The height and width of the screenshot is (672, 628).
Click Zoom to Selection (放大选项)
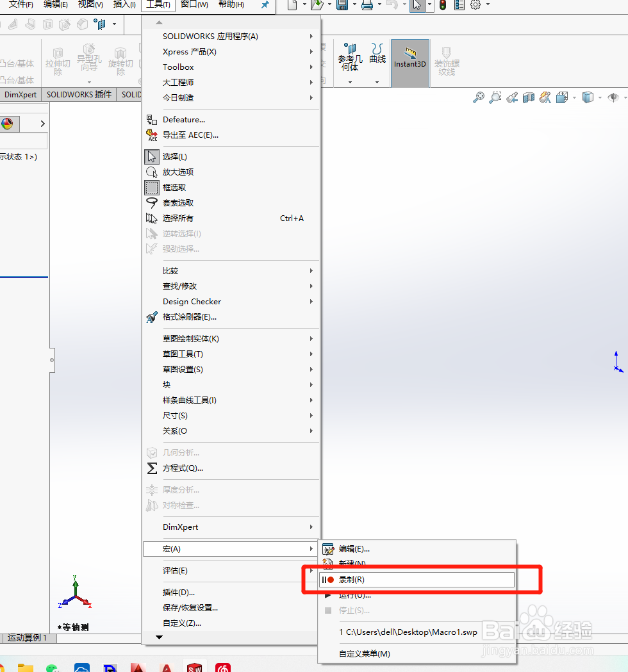(x=231, y=172)
